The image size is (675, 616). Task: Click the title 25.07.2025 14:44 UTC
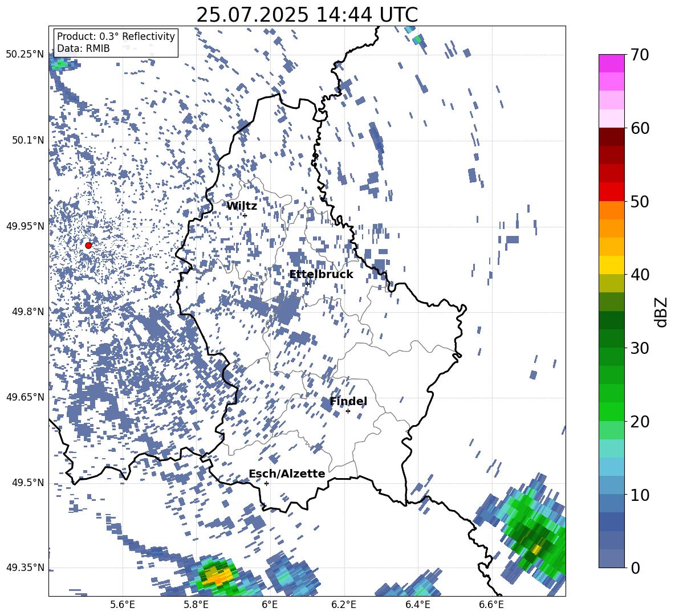click(x=307, y=15)
